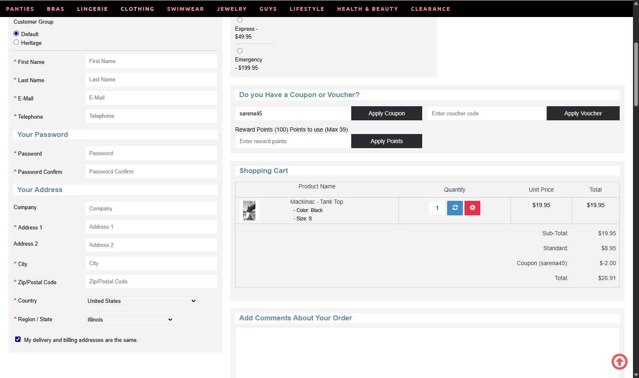
Task: Click the scroll-to-top arrow icon
Action: [x=619, y=361]
